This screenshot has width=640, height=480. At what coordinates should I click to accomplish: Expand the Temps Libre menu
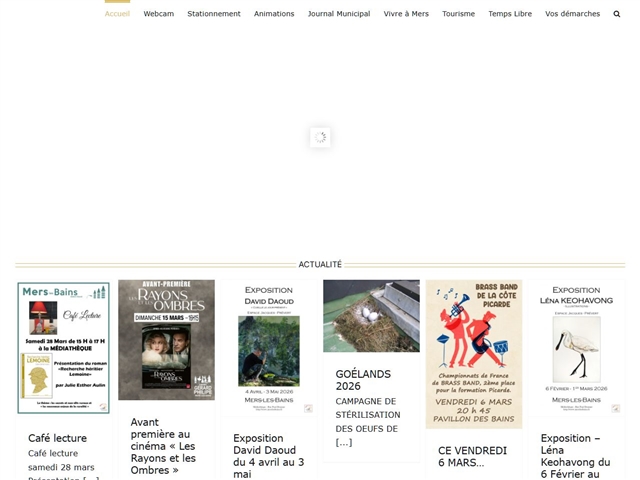(510, 14)
